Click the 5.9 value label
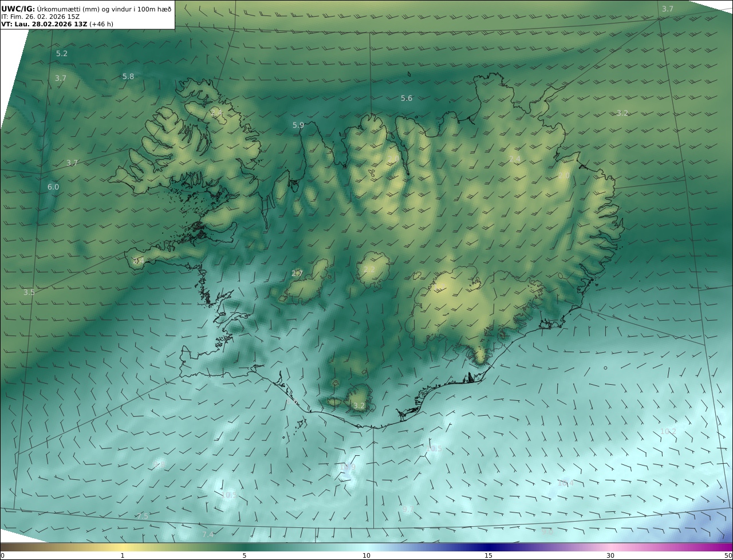Screen dimensions: 733x560 [x=298, y=125]
